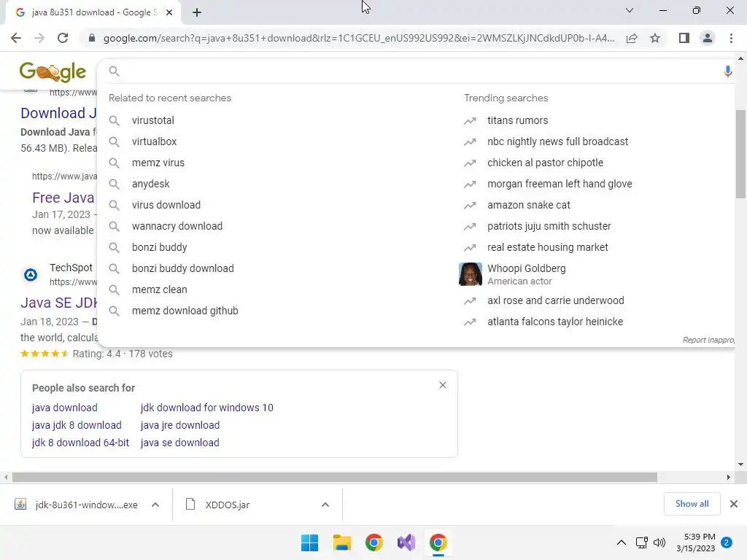
Task: Open the Chrome profile avatar
Action: pos(708,38)
